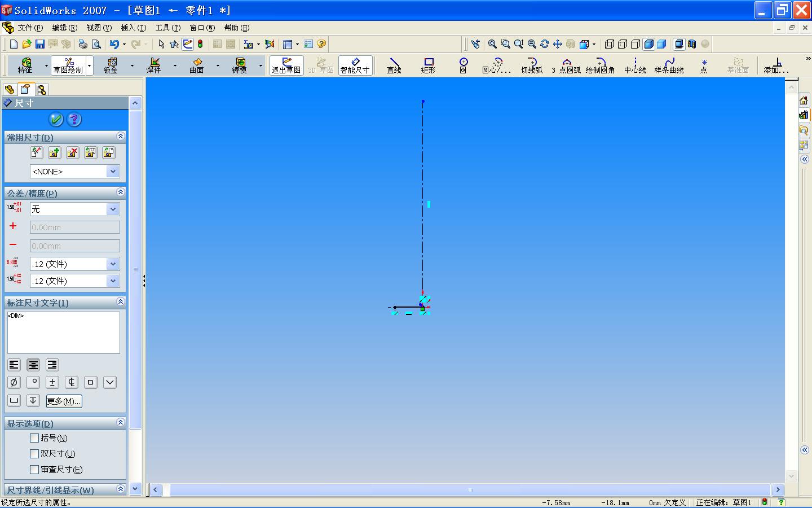Viewport: 812px width, 508px height.
Task: Open the 编辑(E) menu
Action: [65, 28]
